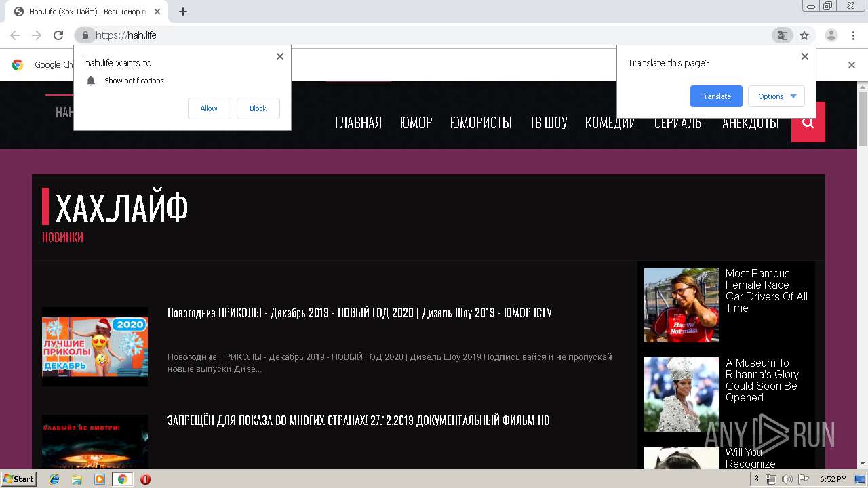Screen dimensions: 868x488
Task: Translate this page
Action: [716, 96]
